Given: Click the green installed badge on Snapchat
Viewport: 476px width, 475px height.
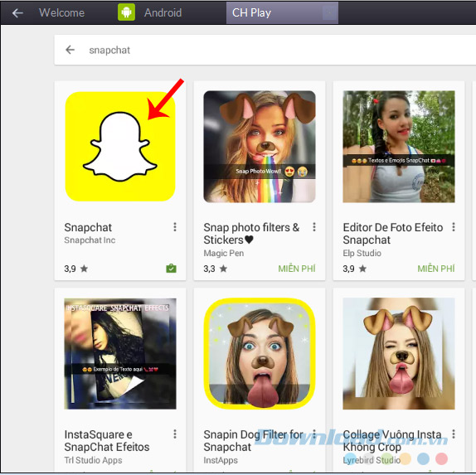Looking at the screenshot, I should [x=171, y=269].
